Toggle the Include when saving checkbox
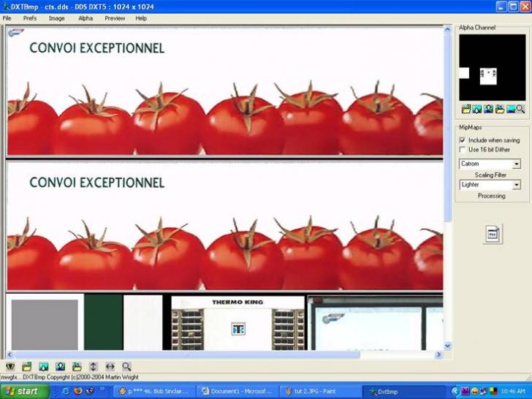 (463, 140)
